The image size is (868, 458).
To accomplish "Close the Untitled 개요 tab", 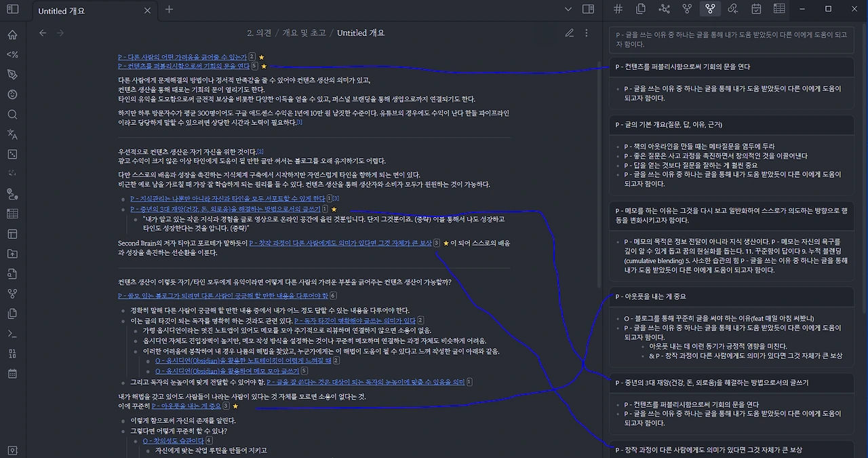I will (149, 11).
